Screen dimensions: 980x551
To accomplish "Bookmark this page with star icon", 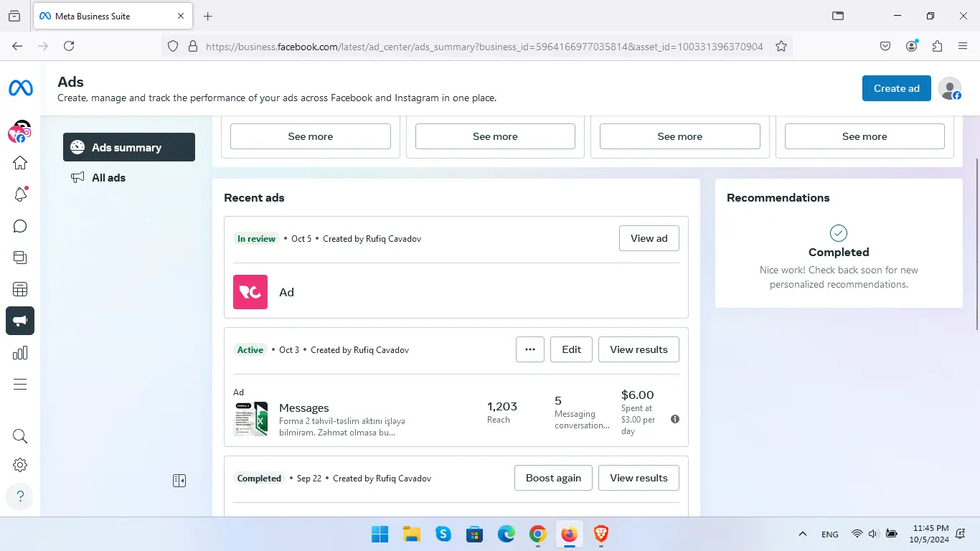I will (781, 46).
